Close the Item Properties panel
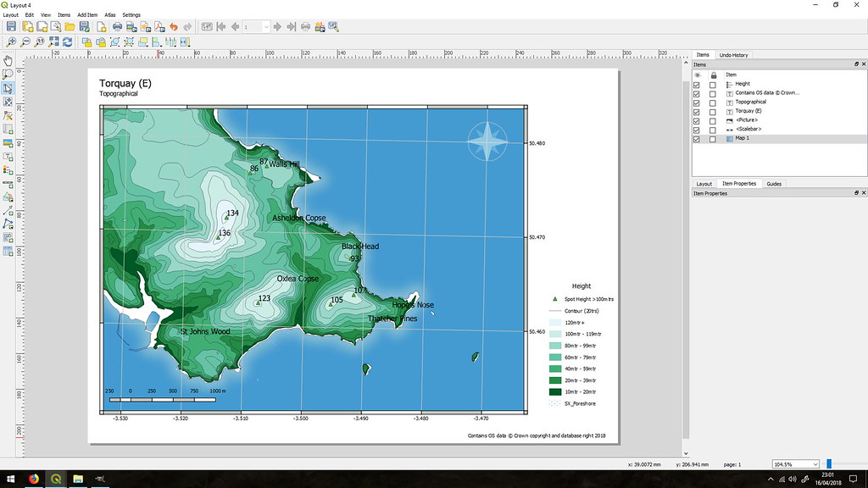 click(x=864, y=193)
